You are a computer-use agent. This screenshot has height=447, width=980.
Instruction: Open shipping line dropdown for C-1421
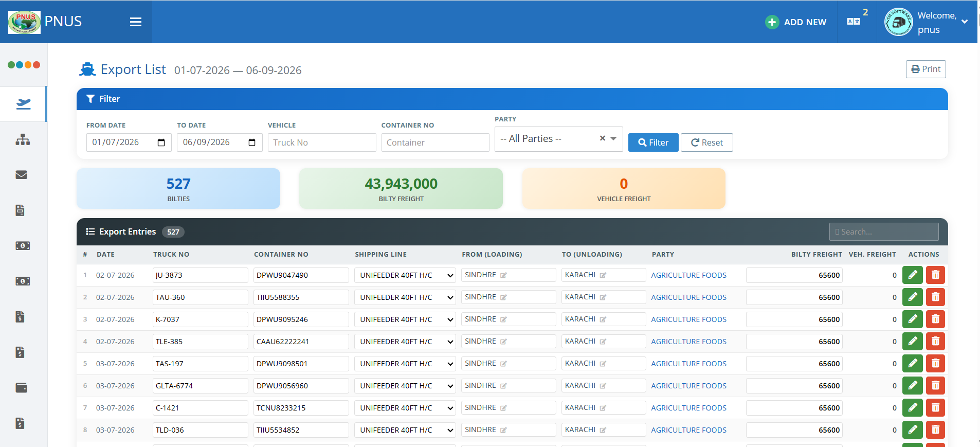coord(405,408)
